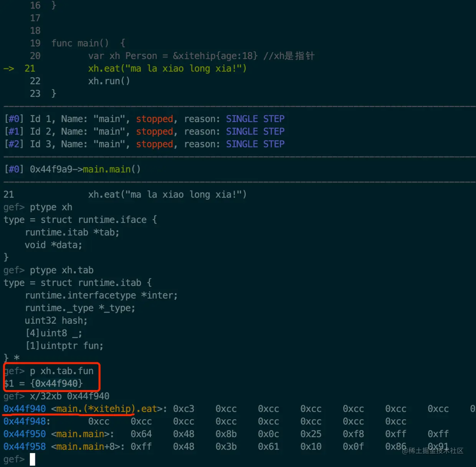This screenshot has height=467, width=476.
Task: Click result '$1 = {0x44f940}'
Action: (43, 383)
